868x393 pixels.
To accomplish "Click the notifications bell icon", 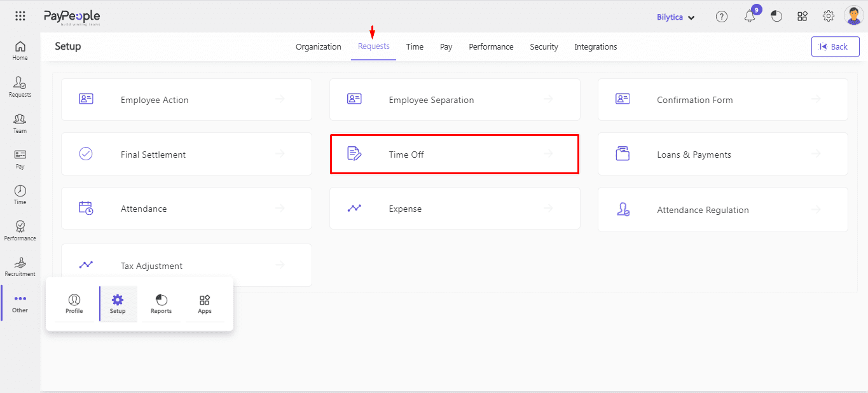I will (x=750, y=17).
